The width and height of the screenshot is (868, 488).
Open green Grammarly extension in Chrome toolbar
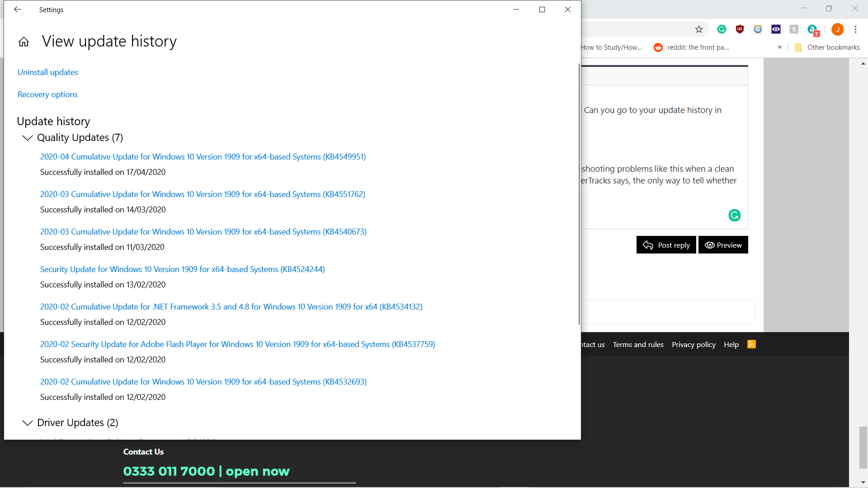coord(722,29)
